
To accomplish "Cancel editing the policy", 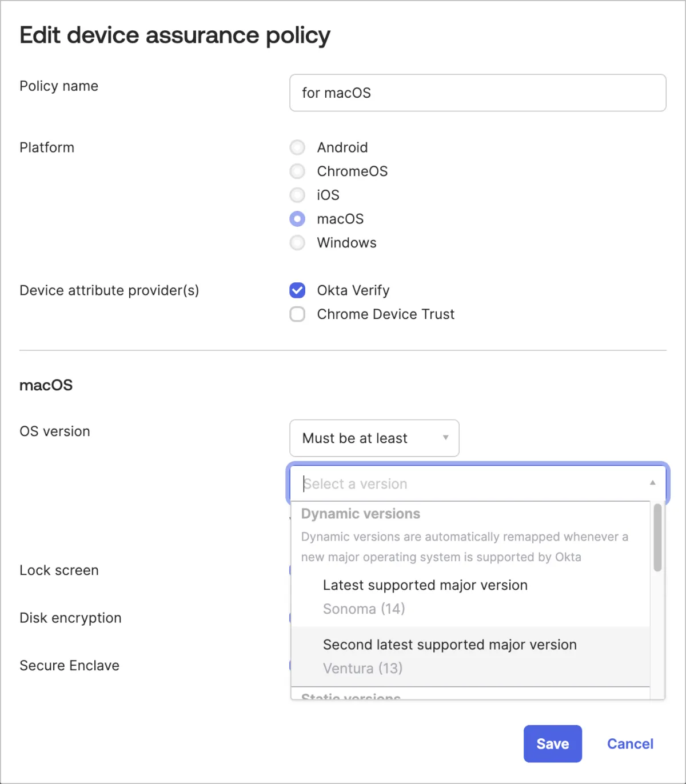I will click(x=630, y=743).
